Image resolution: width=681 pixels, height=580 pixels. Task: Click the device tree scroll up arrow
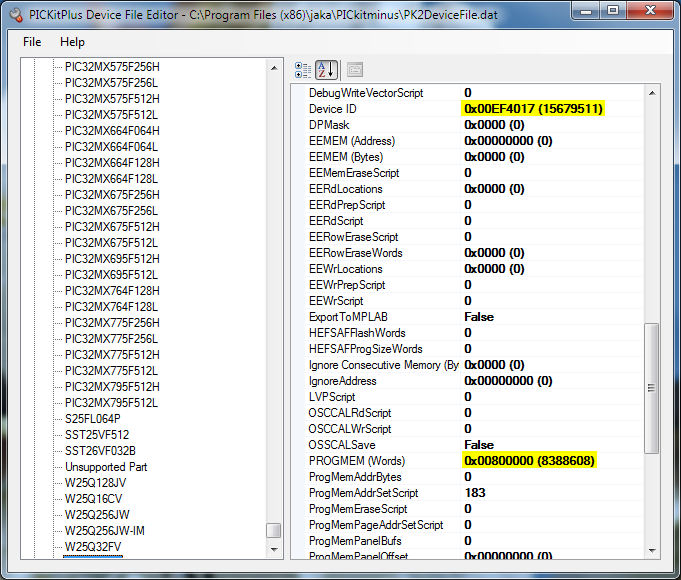pos(274,68)
